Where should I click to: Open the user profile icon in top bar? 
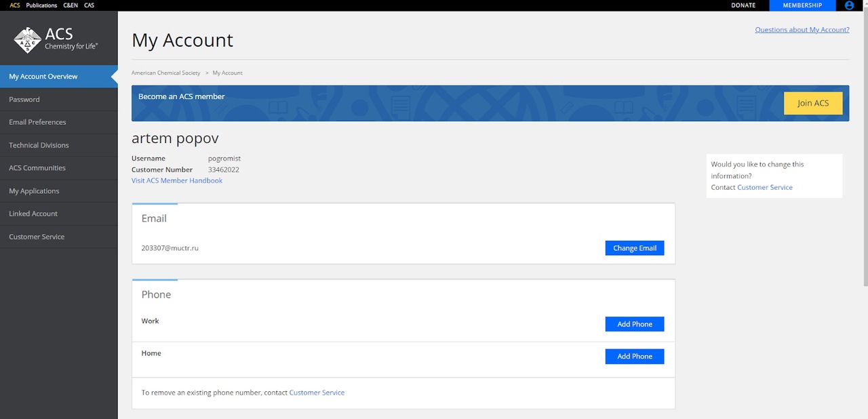[x=849, y=5]
